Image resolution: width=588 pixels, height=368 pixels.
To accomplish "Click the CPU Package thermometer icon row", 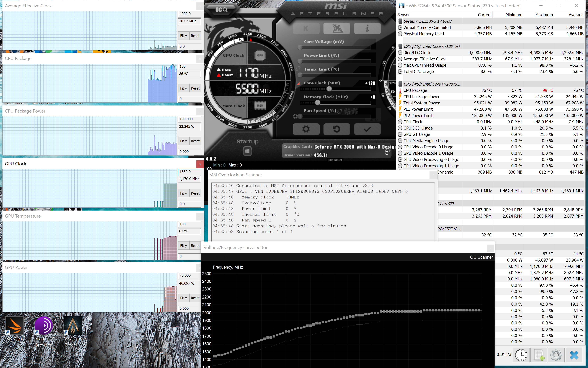I will [400, 90].
